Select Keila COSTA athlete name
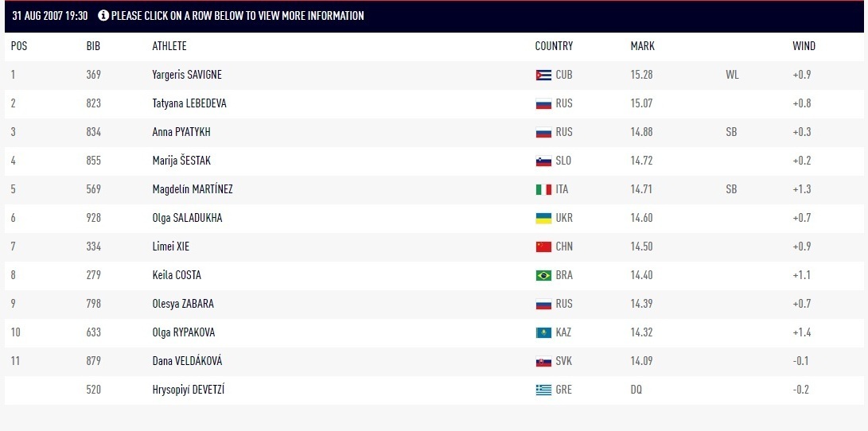The image size is (868, 431). tap(177, 275)
